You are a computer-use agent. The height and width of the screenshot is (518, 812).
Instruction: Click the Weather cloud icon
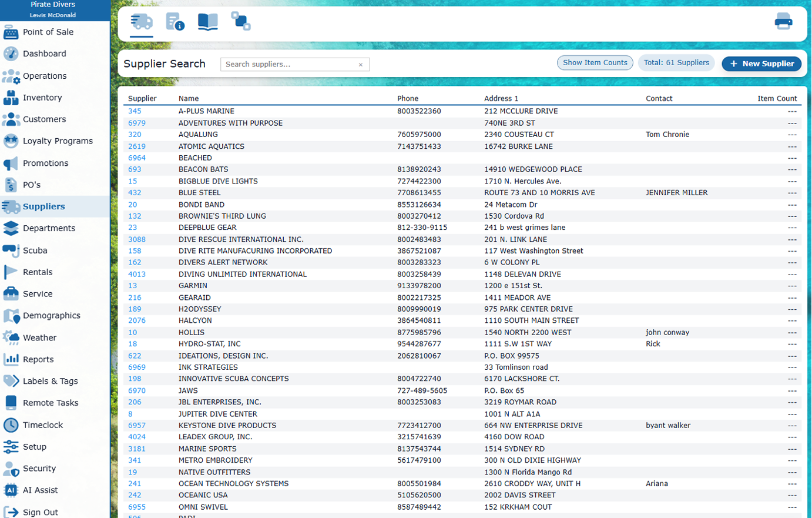[x=11, y=337]
